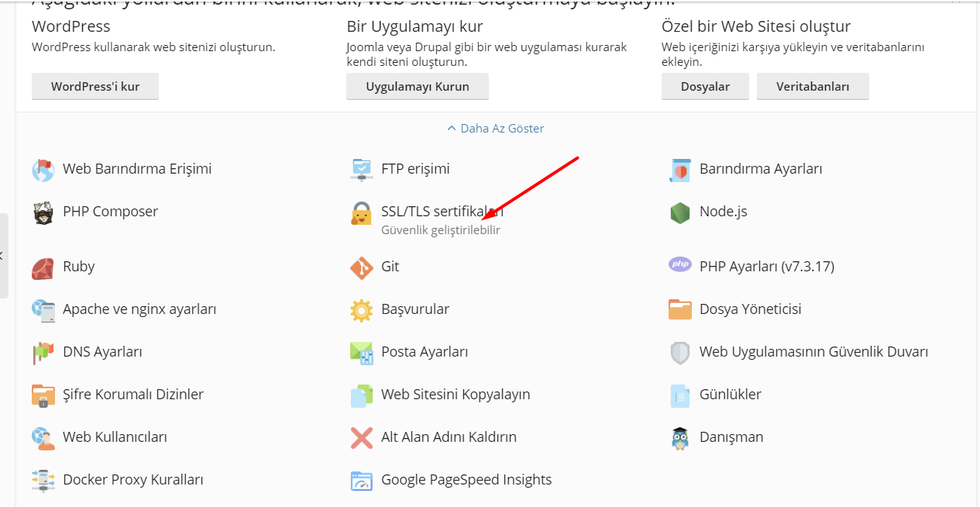Click 'WordPress kullanarak web sitenizi oluşturun.' text
This screenshot has height=507, width=980.
(x=153, y=47)
